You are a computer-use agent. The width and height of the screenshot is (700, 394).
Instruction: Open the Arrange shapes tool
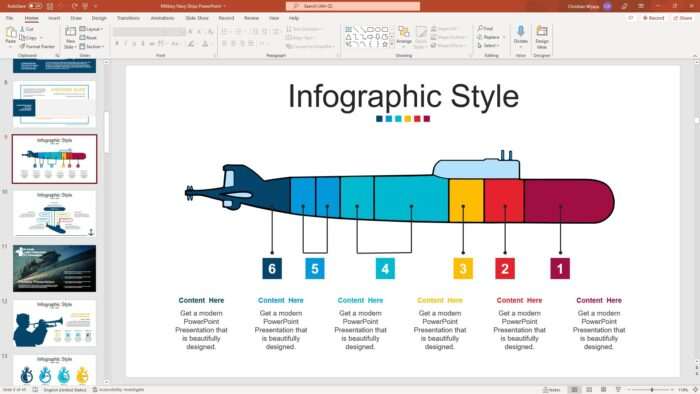point(404,35)
